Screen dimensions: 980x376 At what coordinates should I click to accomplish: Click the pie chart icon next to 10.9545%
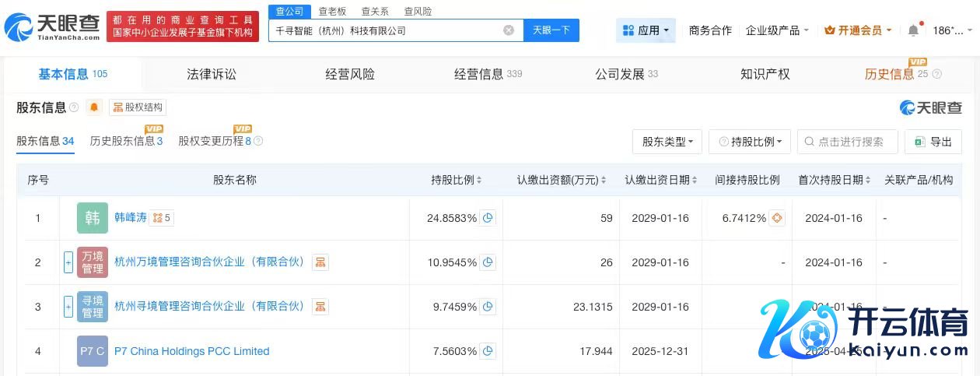pos(488,262)
